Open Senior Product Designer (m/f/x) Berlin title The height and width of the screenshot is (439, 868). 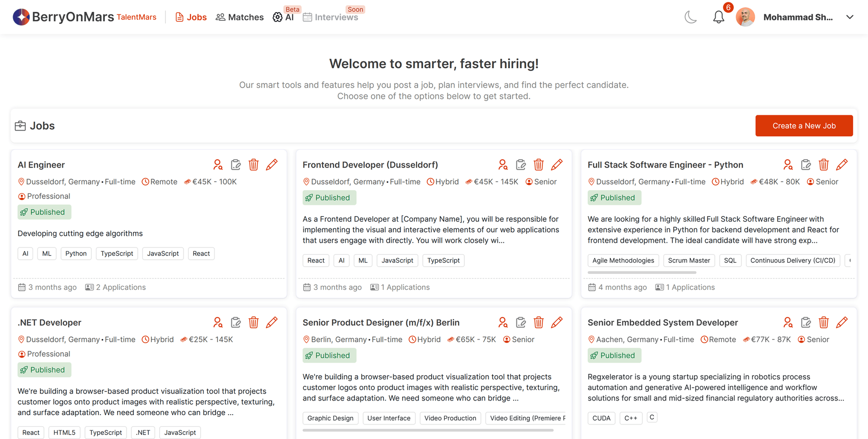(381, 323)
